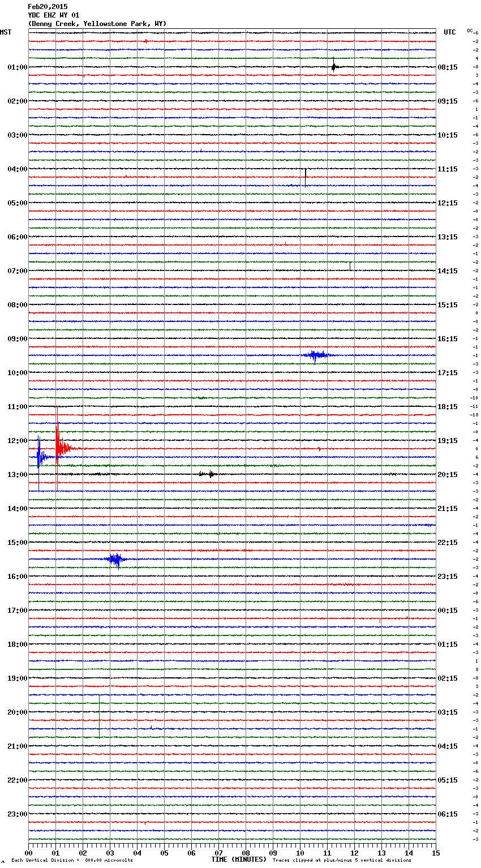Click the black event on the 13:00 trace

(x=208, y=474)
